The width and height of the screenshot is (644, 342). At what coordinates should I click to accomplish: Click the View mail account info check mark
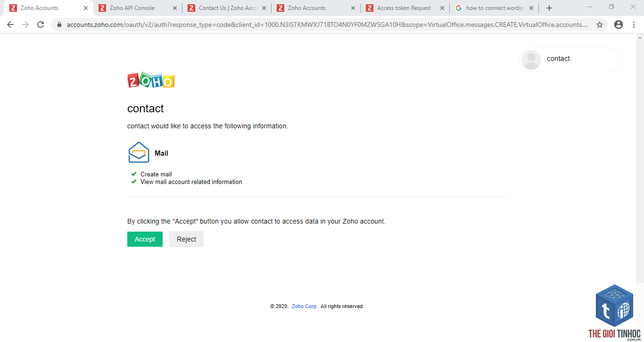click(134, 182)
